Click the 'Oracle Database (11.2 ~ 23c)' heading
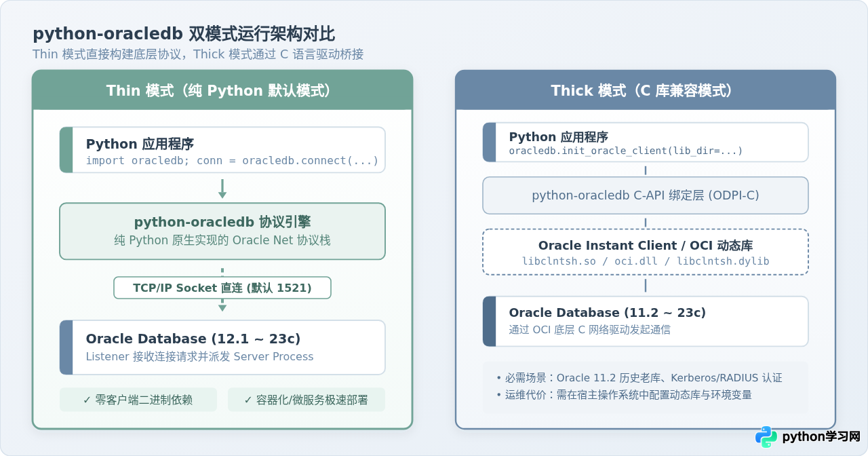This screenshot has height=456, width=868. 608,313
